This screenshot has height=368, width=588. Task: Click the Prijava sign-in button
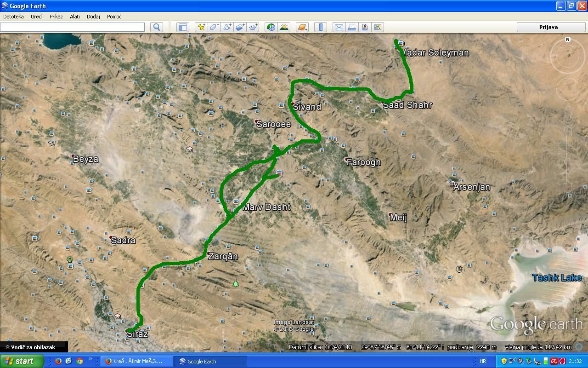548,27
